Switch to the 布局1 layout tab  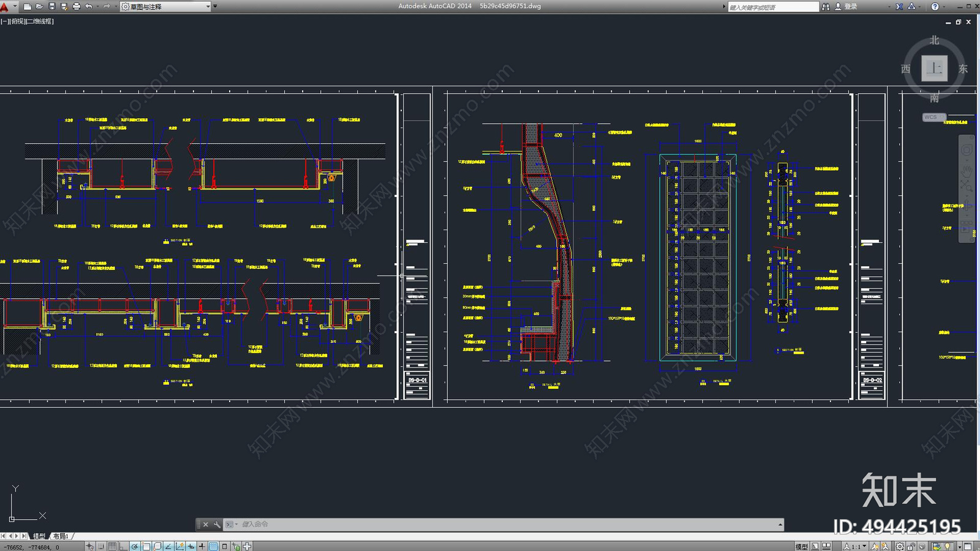(61, 536)
